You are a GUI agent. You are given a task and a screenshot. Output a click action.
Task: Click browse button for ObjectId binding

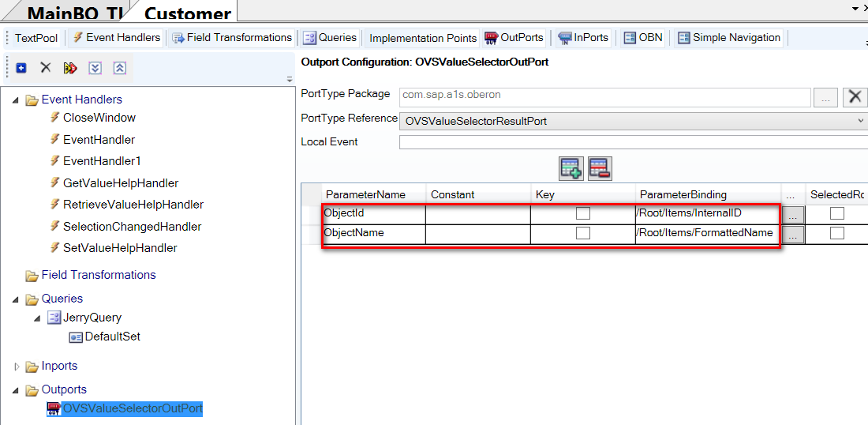(792, 214)
